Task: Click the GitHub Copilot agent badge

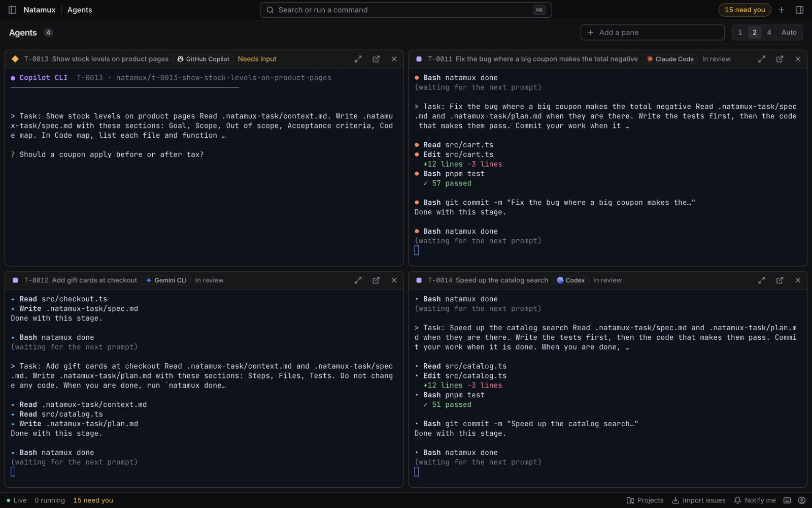Action: pos(203,59)
